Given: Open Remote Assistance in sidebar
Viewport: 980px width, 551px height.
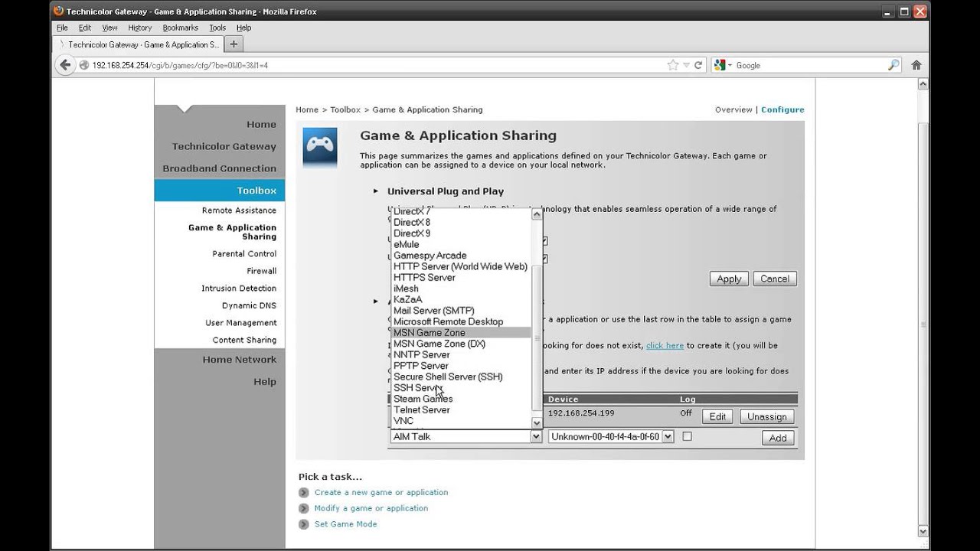Looking at the screenshot, I should (x=239, y=210).
